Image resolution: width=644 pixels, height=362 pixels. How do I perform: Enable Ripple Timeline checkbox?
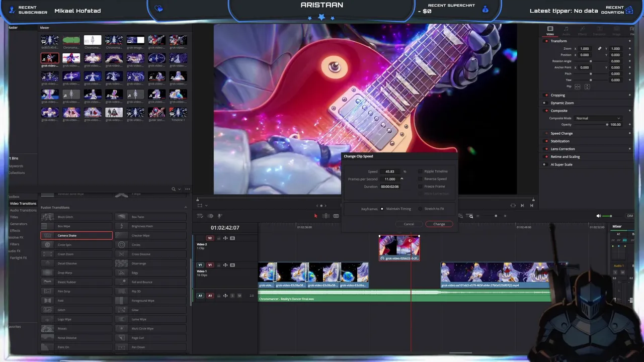coord(421,171)
